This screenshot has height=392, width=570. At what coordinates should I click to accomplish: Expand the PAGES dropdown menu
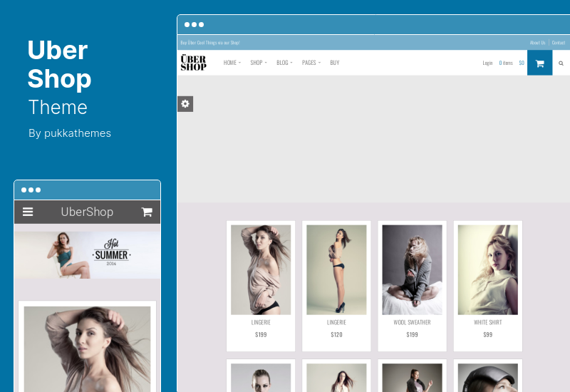311,63
